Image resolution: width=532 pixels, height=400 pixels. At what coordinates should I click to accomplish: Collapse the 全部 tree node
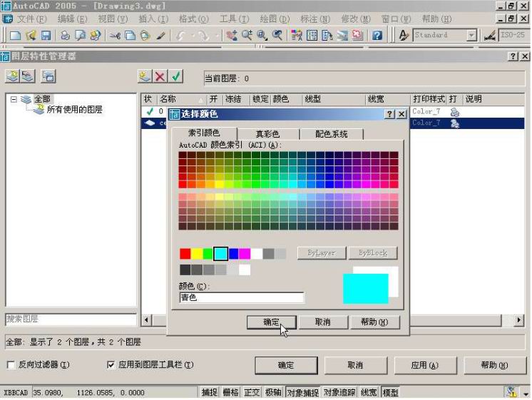(x=14, y=99)
